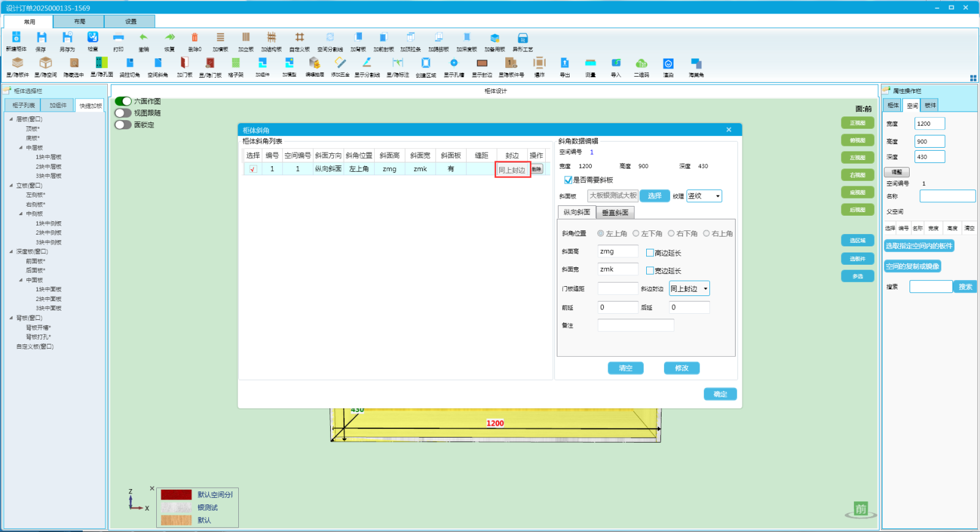
Task: Click the 新建柜体 (new cabinet) icon
Action: click(x=17, y=38)
